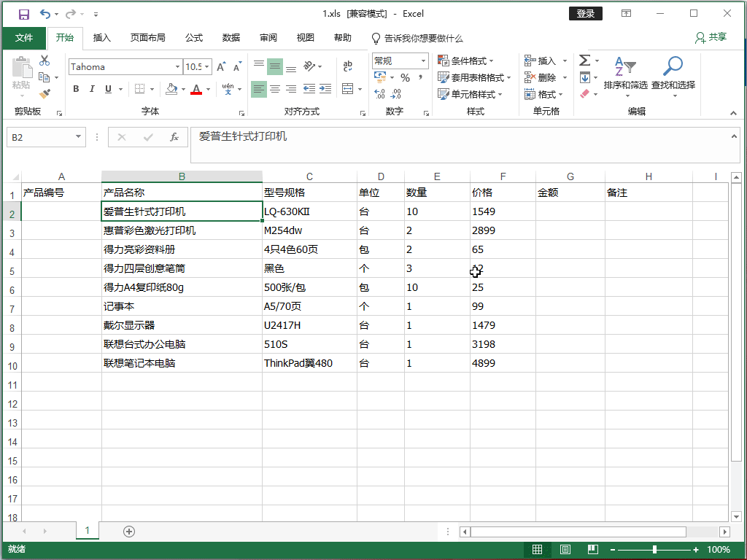747x560 pixels.
Task: Click the Copy icon in clipboard group
Action: coord(44,77)
